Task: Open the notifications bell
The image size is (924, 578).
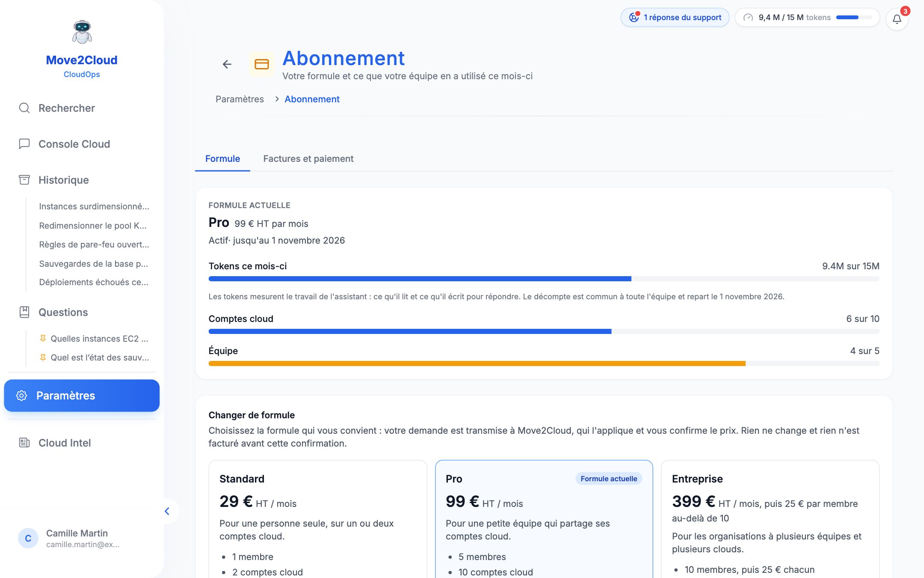Action: [897, 19]
